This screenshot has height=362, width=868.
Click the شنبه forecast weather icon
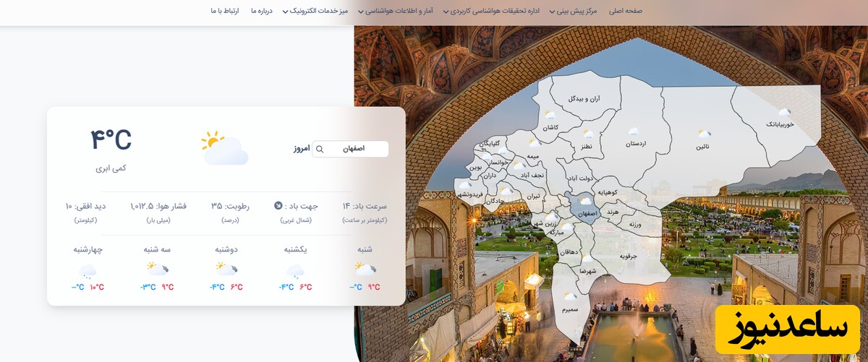(x=365, y=269)
